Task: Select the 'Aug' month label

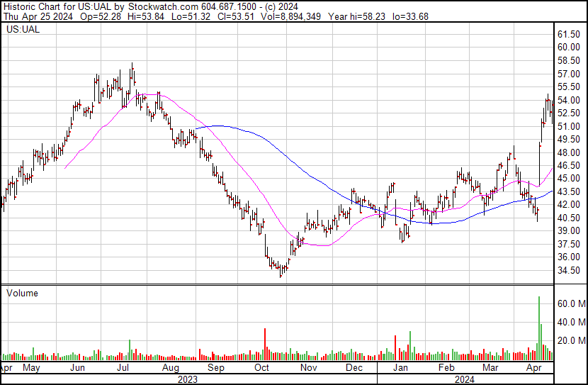Action: tap(170, 368)
